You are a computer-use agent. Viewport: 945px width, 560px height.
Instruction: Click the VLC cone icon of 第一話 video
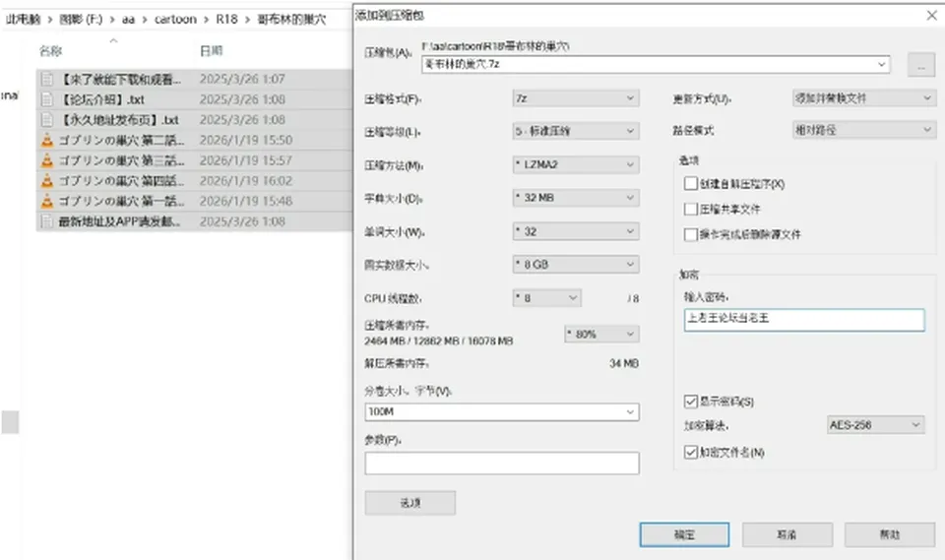[x=47, y=202]
